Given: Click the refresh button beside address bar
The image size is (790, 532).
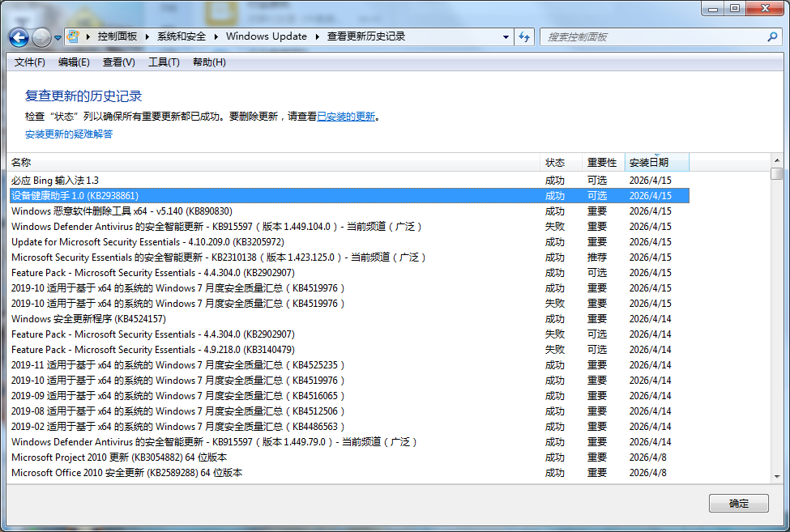Looking at the screenshot, I should click(524, 36).
